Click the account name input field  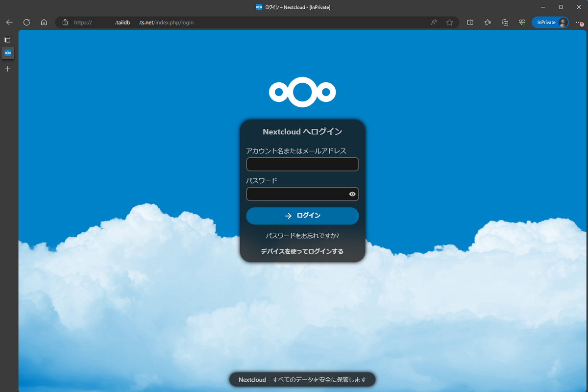click(x=302, y=164)
